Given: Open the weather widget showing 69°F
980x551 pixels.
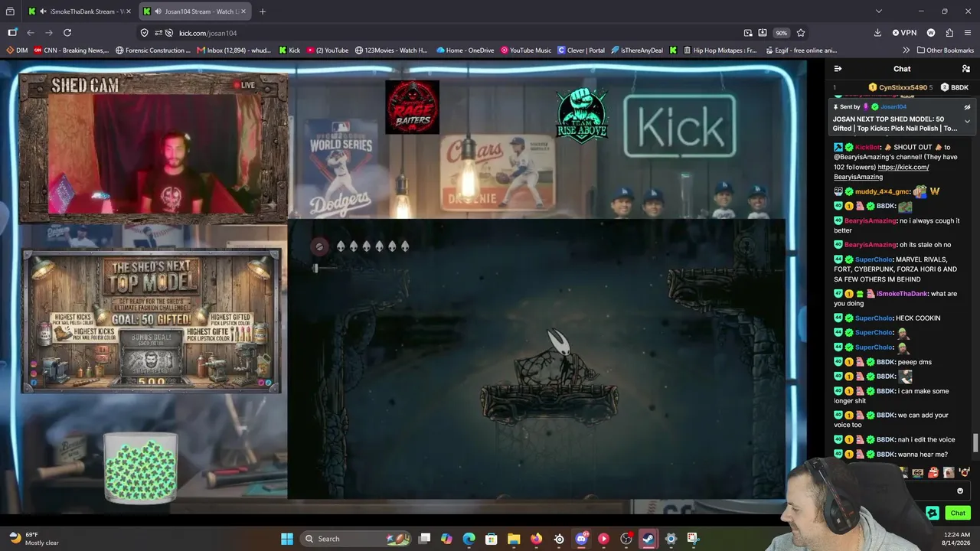Looking at the screenshot, I should coord(34,539).
